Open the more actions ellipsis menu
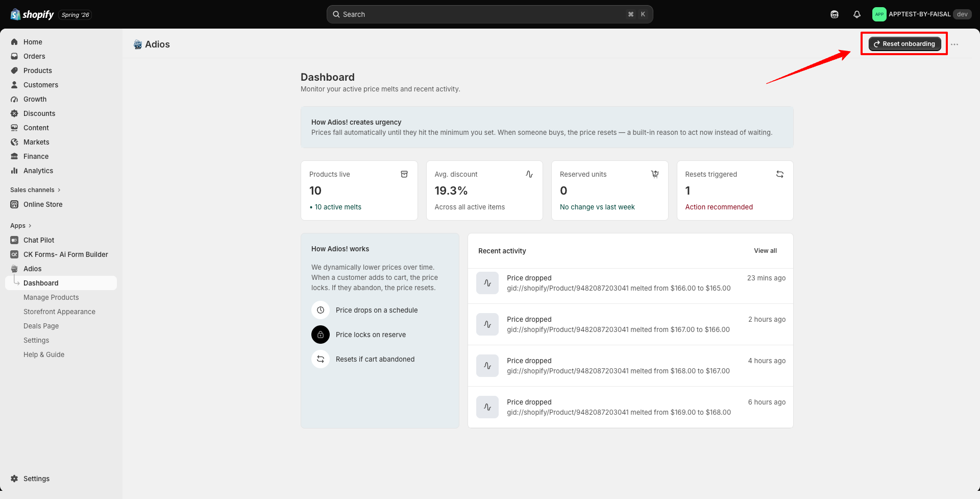 tap(954, 44)
